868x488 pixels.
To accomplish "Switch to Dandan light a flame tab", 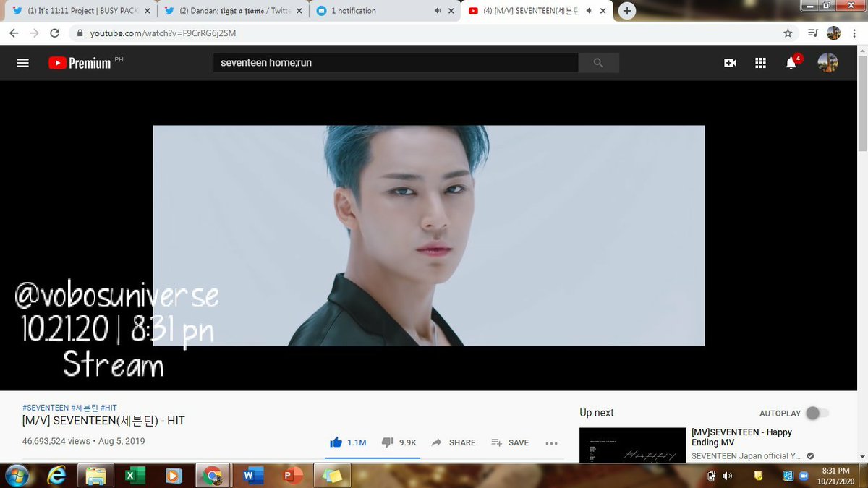I will coord(232,11).
